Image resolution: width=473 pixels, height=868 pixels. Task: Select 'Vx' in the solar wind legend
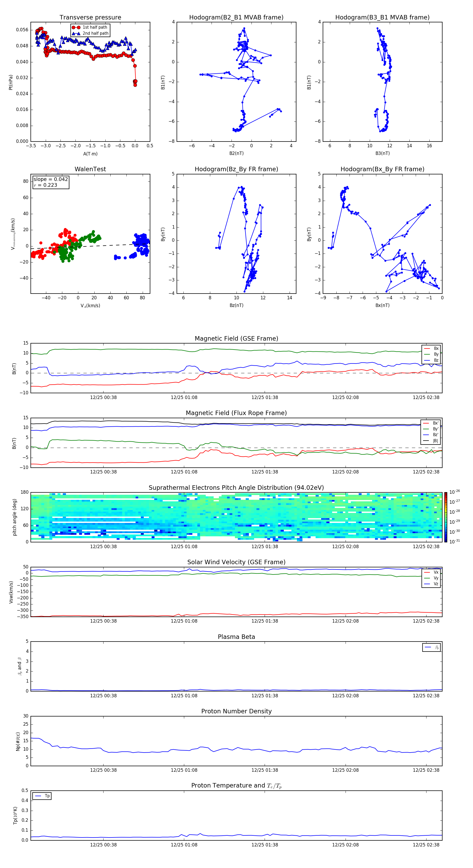[431, 572]
